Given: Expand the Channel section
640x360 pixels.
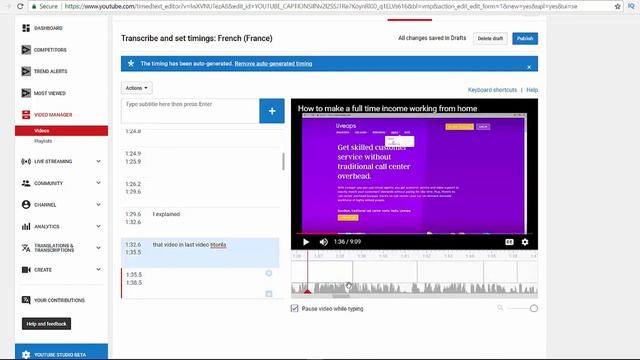Looking at the screenshot, I should coord(98,204).
